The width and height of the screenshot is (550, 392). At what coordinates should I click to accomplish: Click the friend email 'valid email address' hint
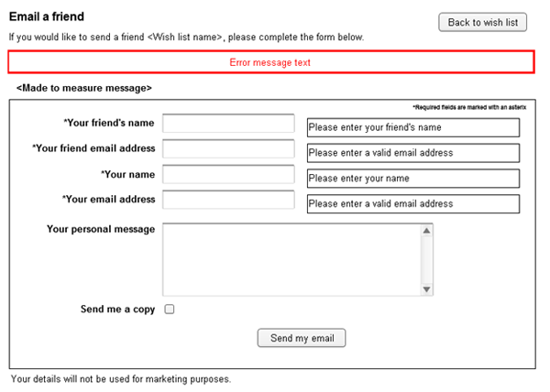tap(412, 153)
